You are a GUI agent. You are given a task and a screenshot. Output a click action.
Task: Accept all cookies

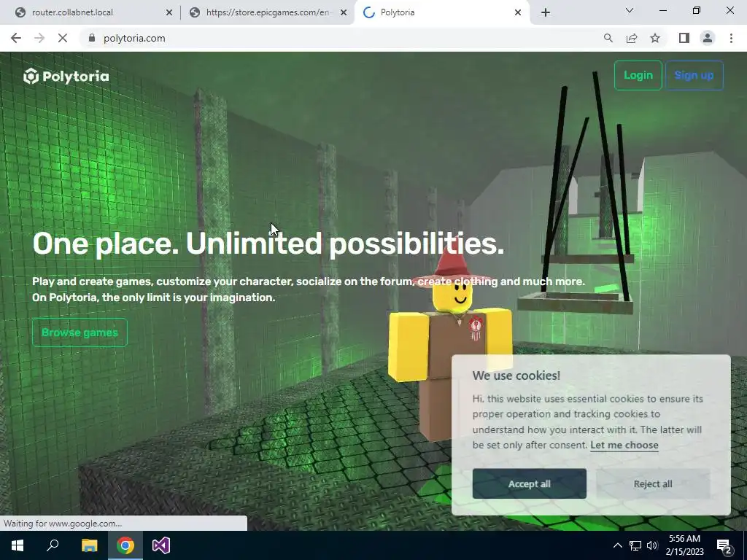tap(530, 484)
